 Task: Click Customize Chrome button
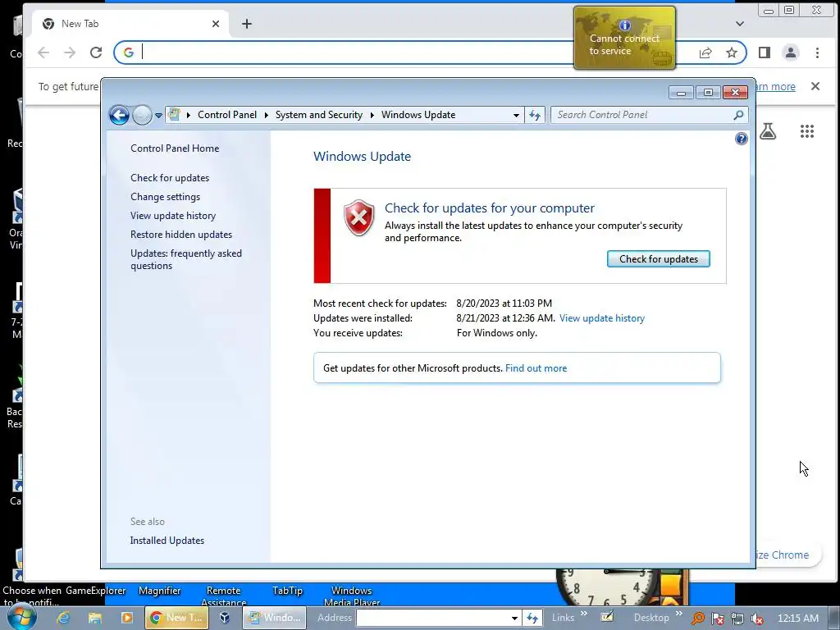tap(787, 555)
